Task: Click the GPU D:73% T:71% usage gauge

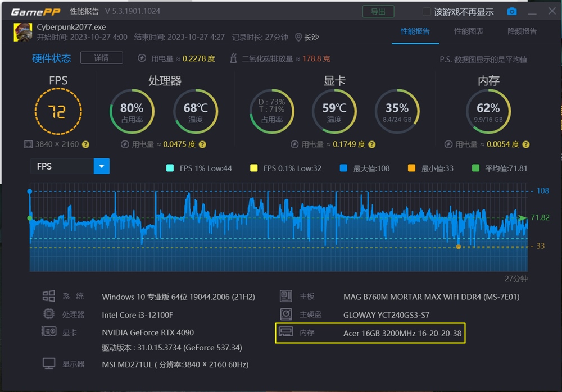Action: (x=271, y=111)
